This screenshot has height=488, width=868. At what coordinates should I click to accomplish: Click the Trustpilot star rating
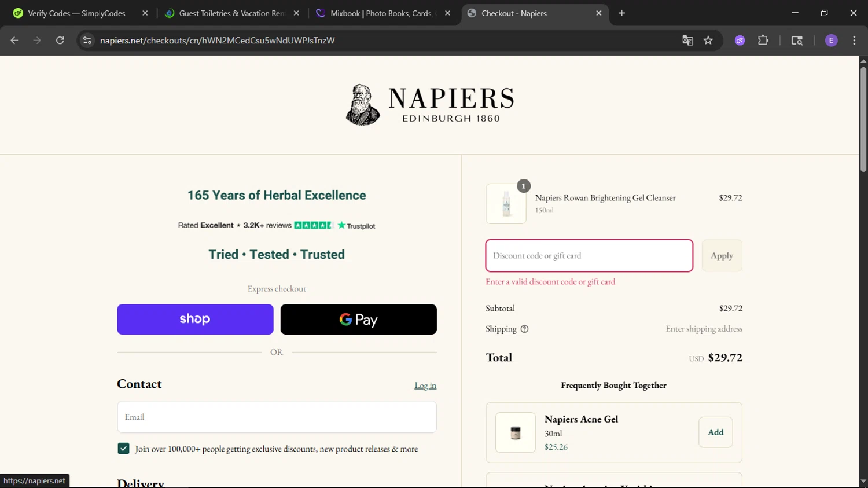(314, 225)
